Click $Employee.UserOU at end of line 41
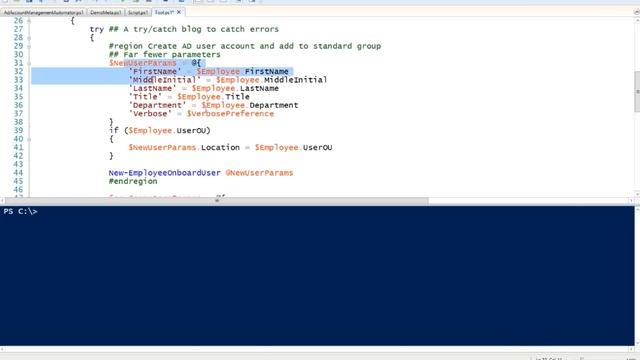 [x=293, y=147]
